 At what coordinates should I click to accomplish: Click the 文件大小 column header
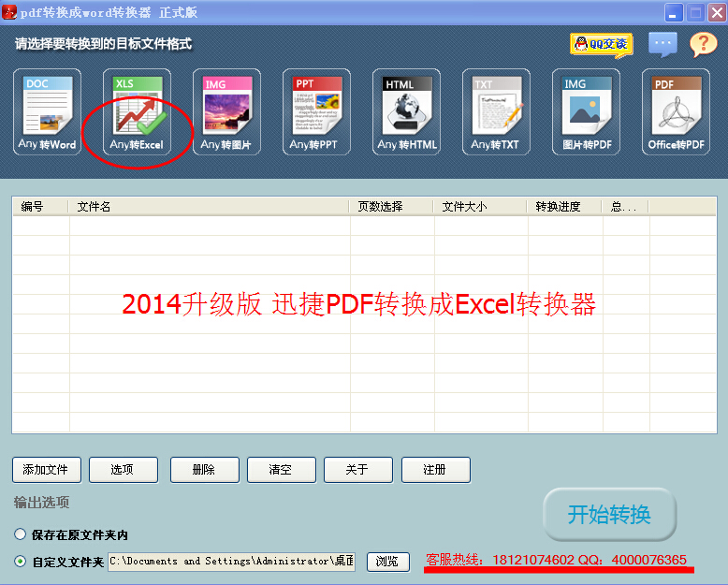point(480,207)
